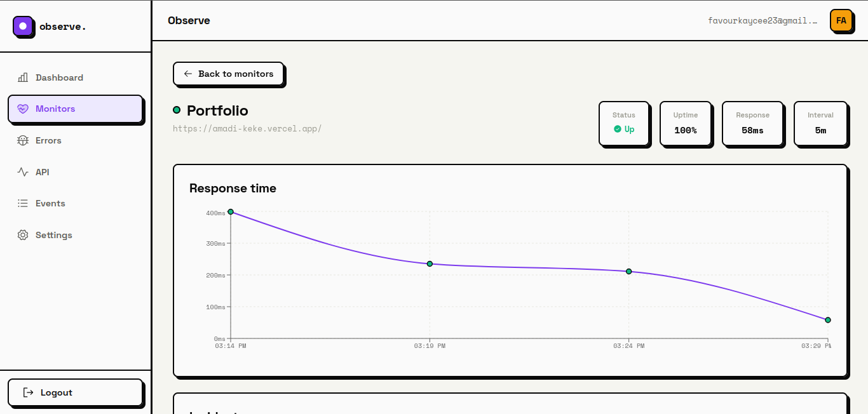Screen dimensions: 868x414
Task: Click the Uptime 100% card
Action: [x=685, y=123]
